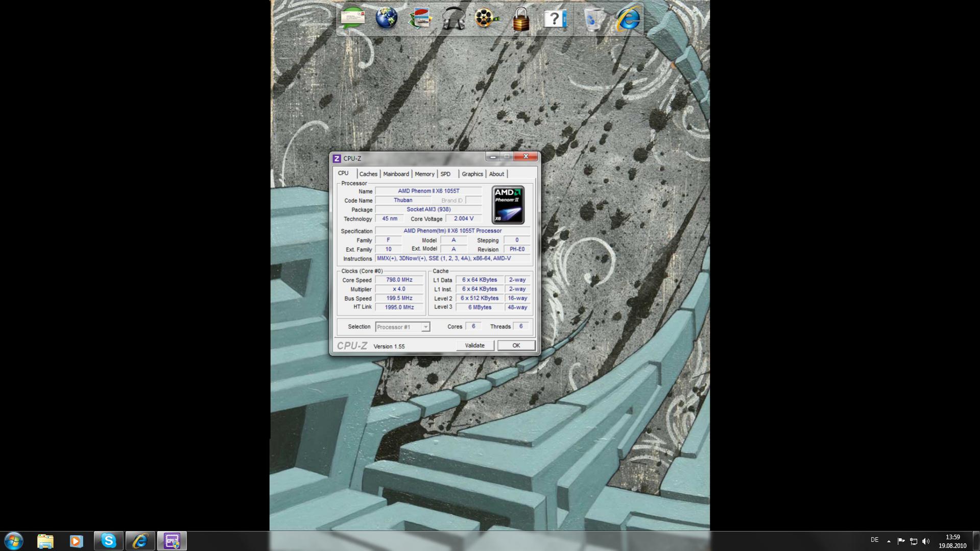
Task: Click the Technology value 45 nm
Action: click(x=390, y=219)
